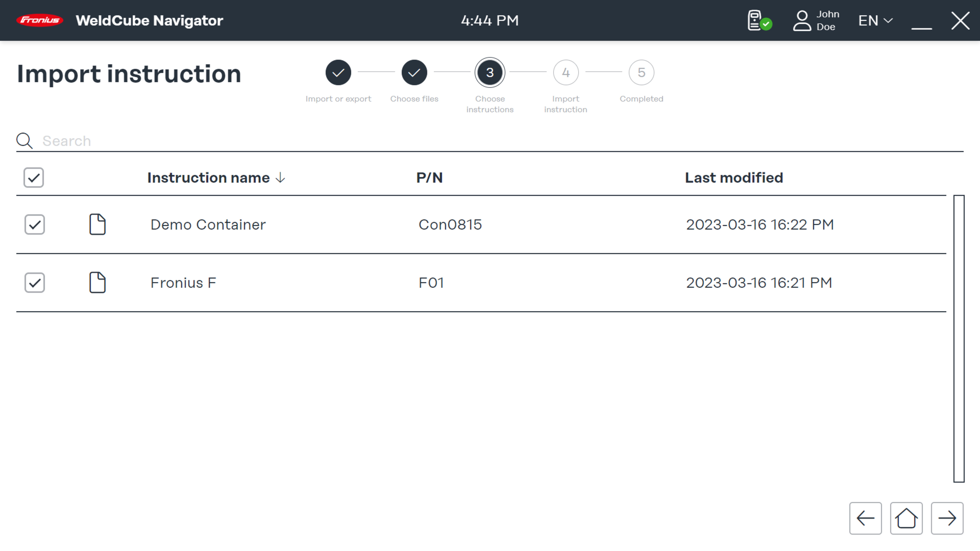Click the sort arrow beside Instruction name
Viewport: 980px width, 551px height.
(x=280, y=178)
